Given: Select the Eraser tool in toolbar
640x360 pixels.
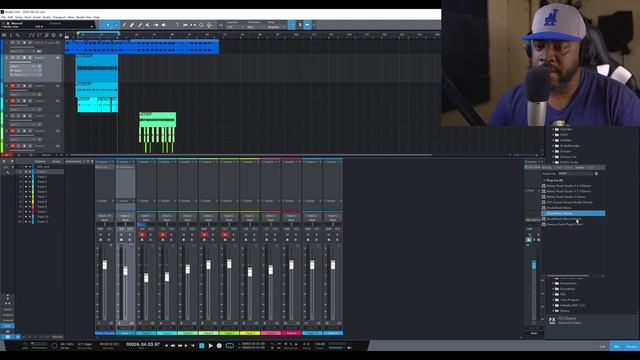Looking at the screenshot, I should point(132,25).
